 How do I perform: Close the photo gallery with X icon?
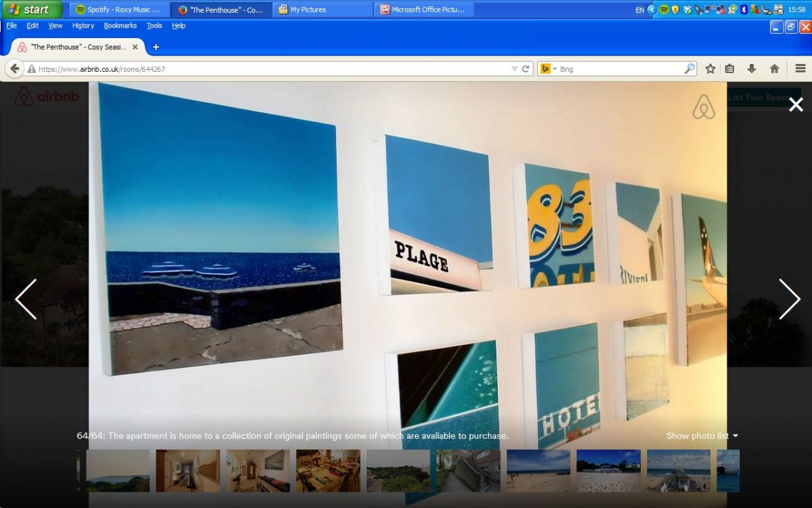click(x=796, y=104)
